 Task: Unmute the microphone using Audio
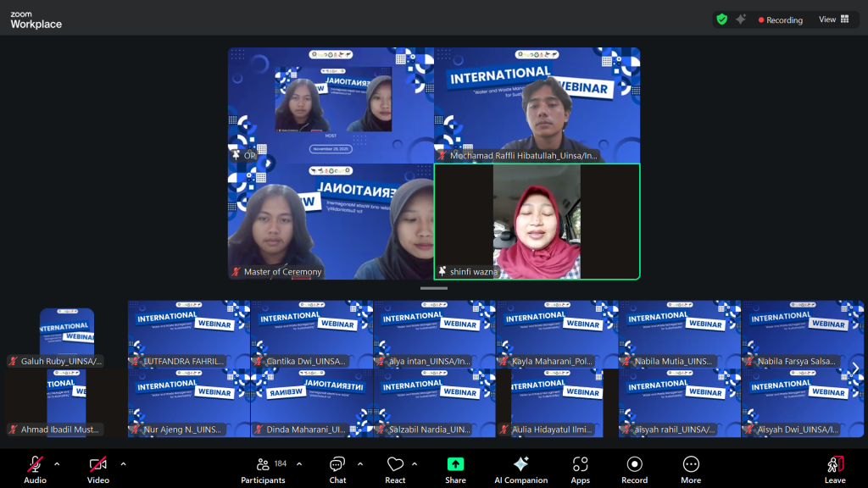(35, 468)
